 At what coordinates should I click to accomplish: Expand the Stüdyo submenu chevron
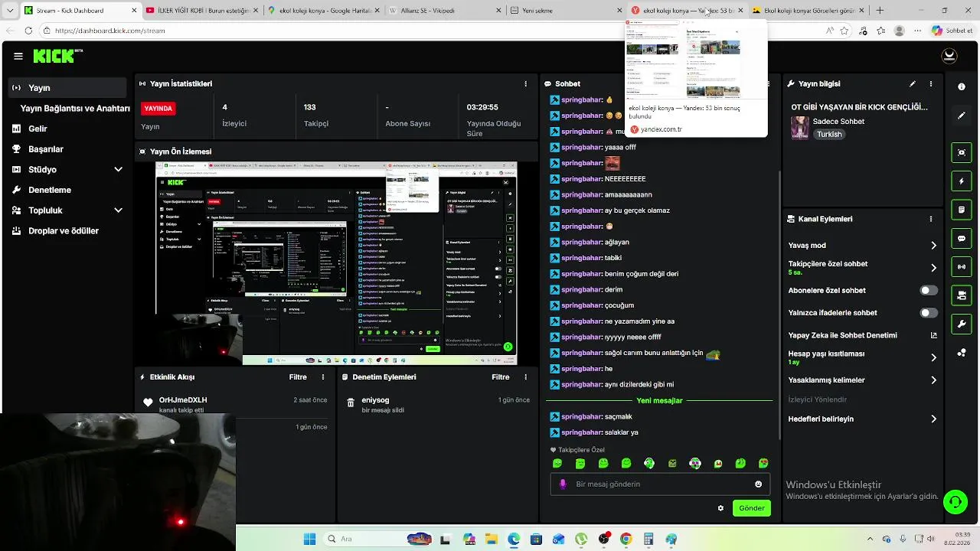(118, 169)
